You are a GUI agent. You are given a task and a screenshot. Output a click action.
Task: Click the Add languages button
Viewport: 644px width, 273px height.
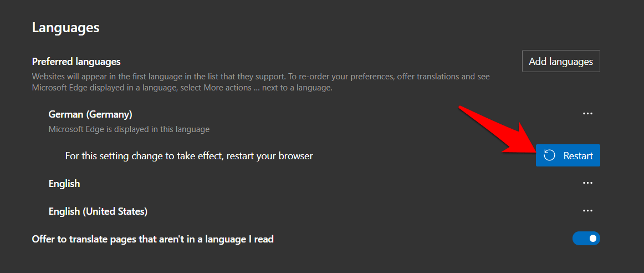pos(561,61)
